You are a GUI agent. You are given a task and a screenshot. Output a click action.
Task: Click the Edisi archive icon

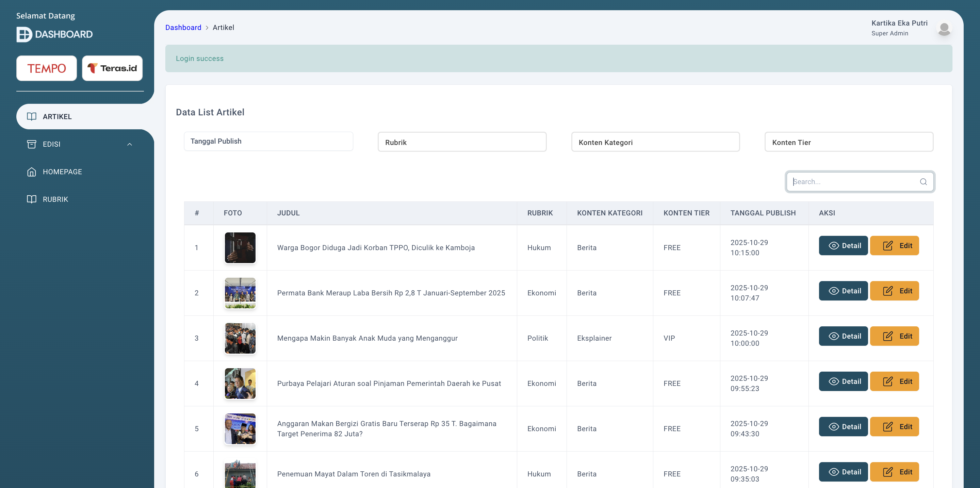(32, 144)
